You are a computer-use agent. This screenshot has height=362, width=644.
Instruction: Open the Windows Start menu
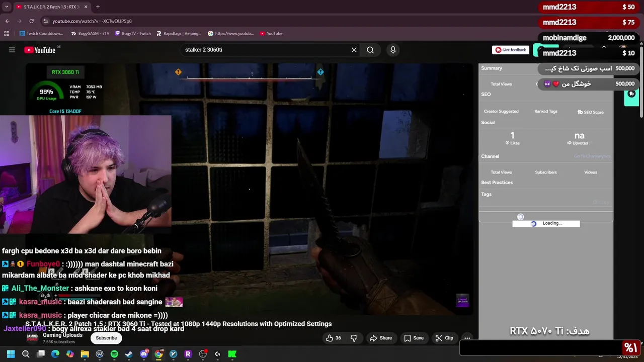(x=11, y=354)
